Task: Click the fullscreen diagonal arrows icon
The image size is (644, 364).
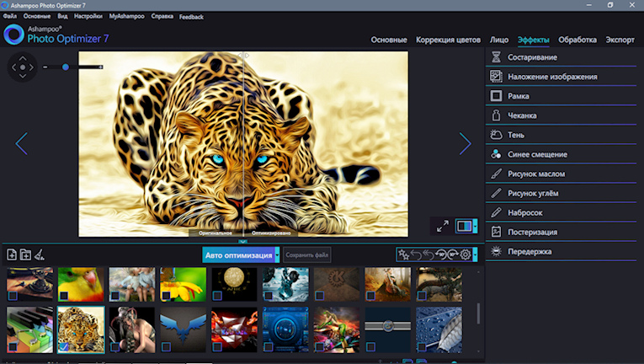Action: click(x=442, y=226)
